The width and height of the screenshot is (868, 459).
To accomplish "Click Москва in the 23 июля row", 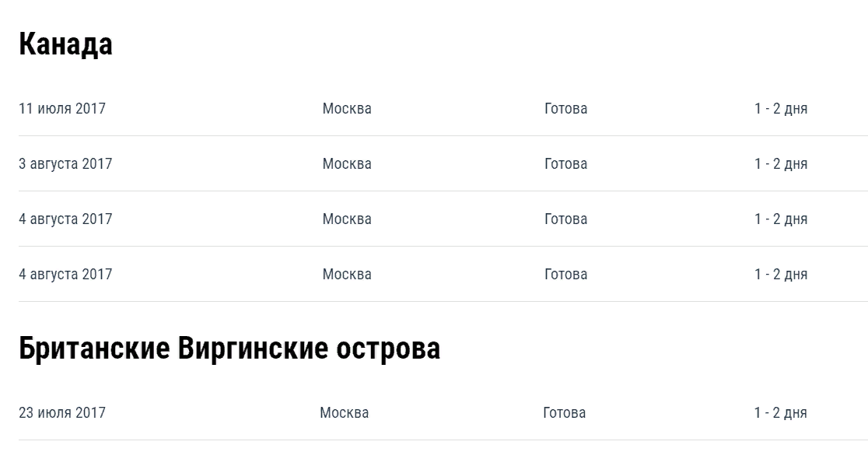I will (344, 413).
